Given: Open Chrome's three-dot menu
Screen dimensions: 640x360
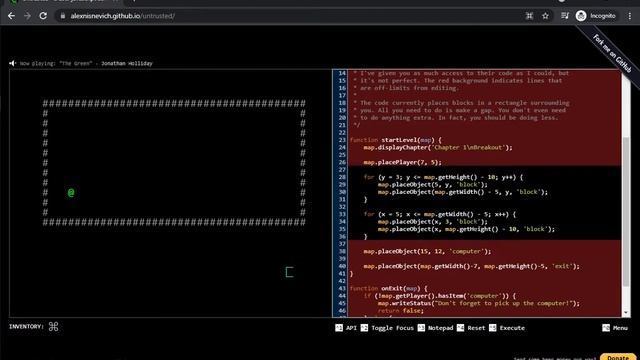Looking at the screenshot, I should pyautogui.click(x=630, y=16).
